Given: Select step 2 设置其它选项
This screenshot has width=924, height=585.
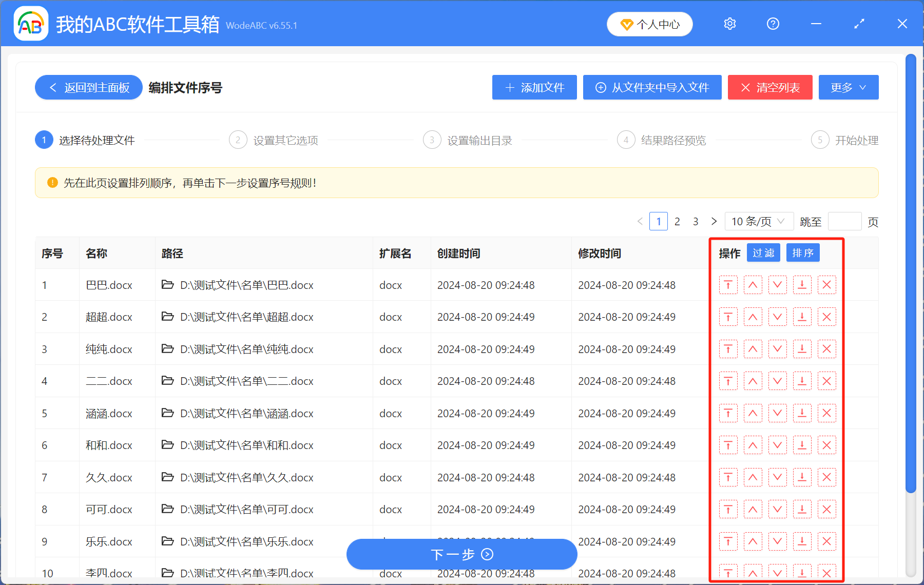Looking at the screenshot, I should pos(274,141).
